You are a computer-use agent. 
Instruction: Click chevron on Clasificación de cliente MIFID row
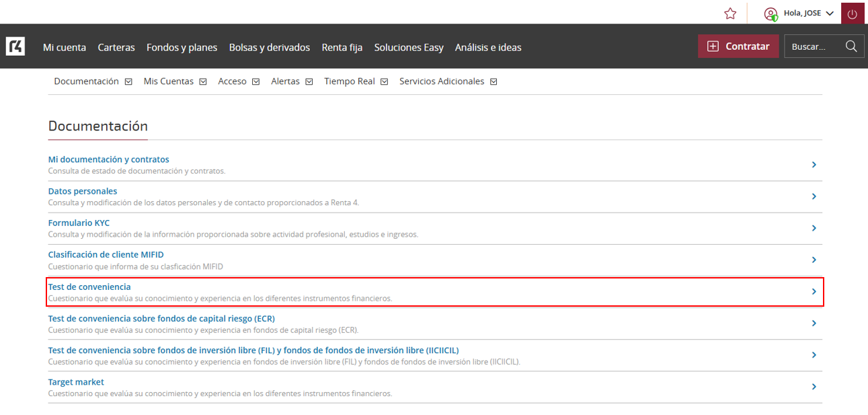coord(814,260)
